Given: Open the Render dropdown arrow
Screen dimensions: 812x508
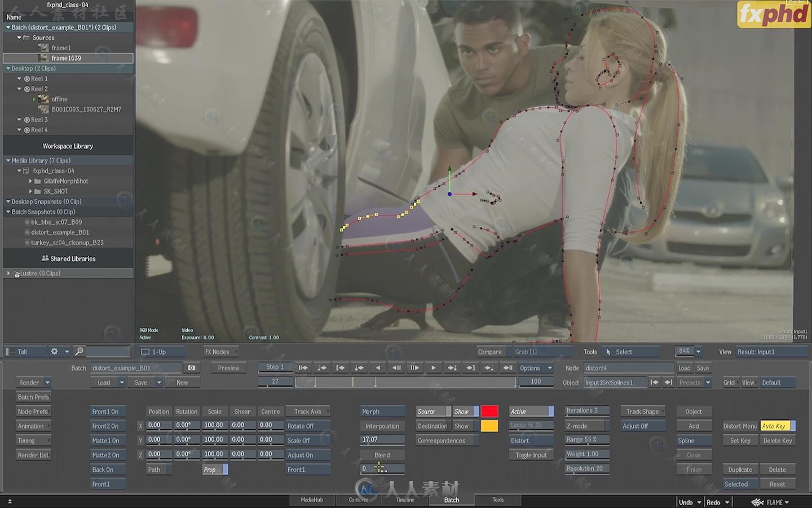Looking at the screenshot, I should click(x=47, y=383).
